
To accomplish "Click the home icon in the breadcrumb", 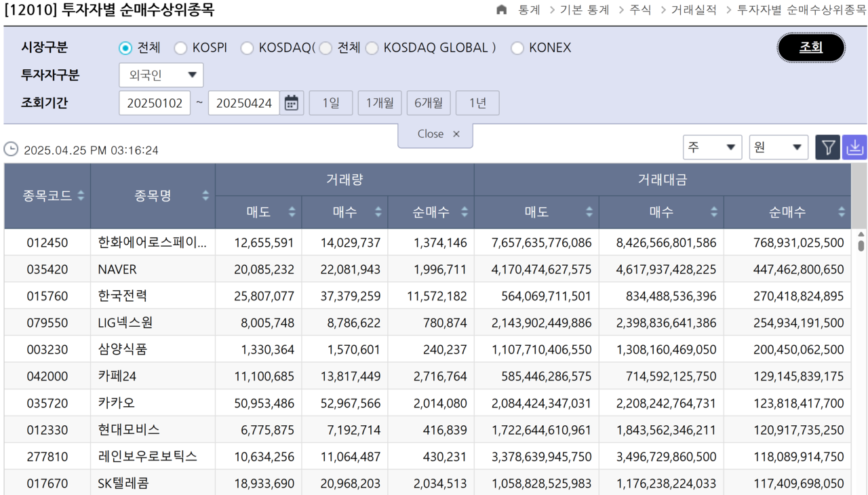I will click(x=502, y=9).
